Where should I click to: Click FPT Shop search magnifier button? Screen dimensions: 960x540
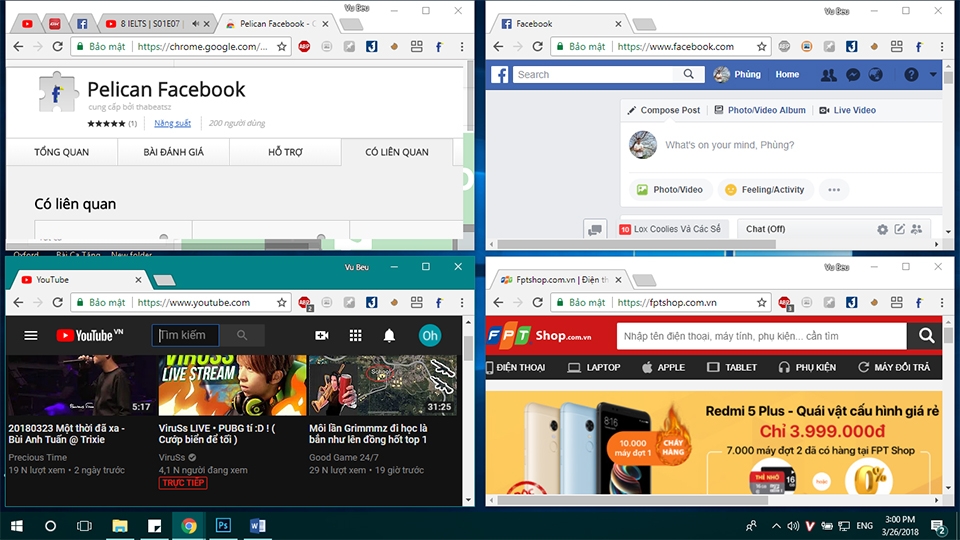coord(926,336)
